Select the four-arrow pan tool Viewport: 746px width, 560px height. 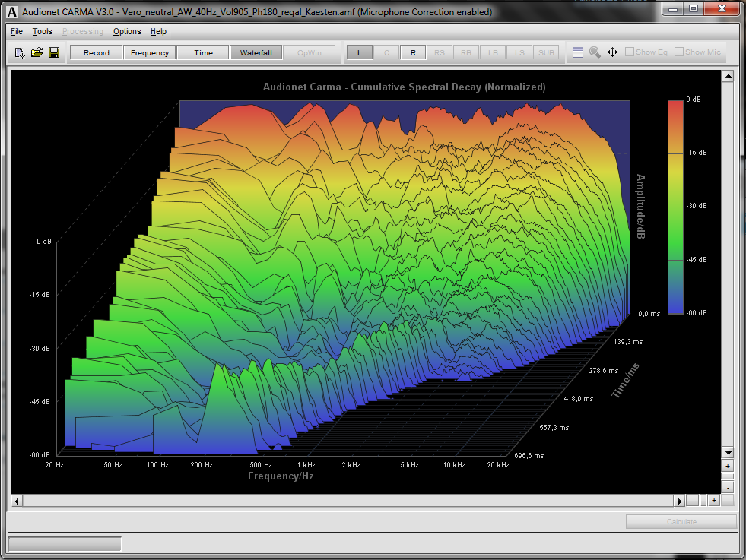pyautogui.click(x=612, y=52)
